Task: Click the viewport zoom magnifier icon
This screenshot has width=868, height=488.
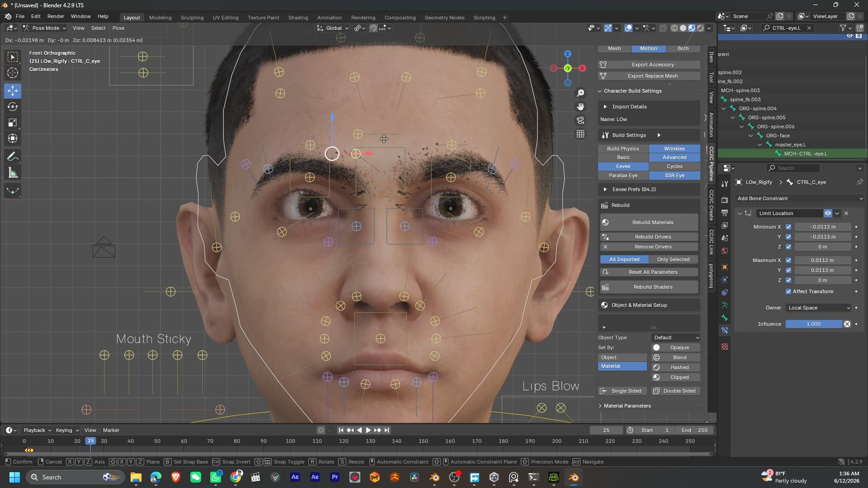Action: point(580,93)
